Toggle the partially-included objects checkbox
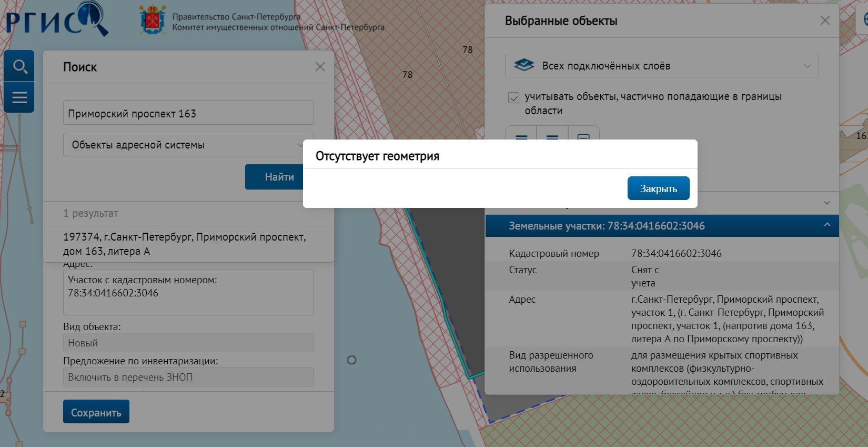Screen dimensions: 868x447 (x=514, y=97)
